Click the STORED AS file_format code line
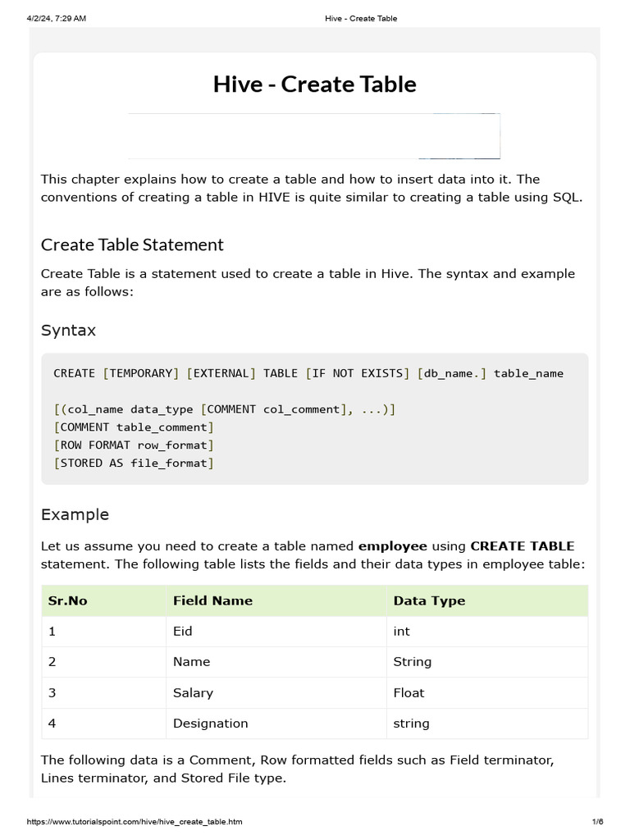The image size is (630, 840). pyautogui.click(x=134, y=463)
